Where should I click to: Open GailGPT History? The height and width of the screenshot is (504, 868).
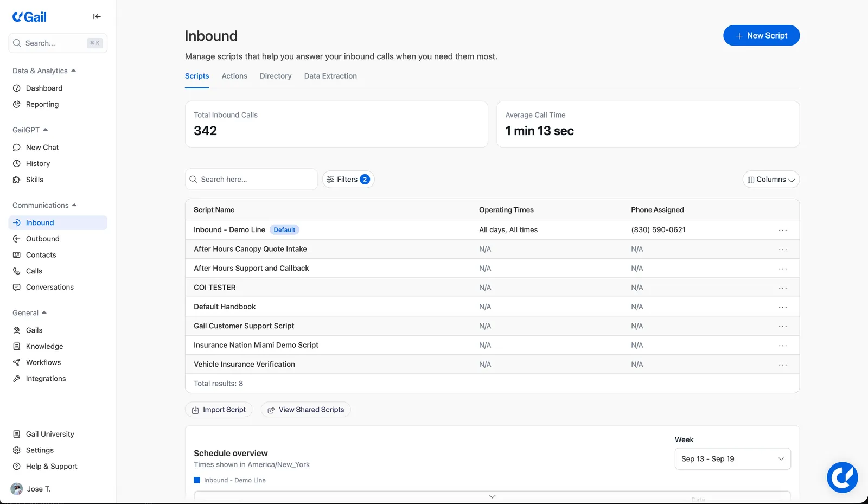click(38, 164)
